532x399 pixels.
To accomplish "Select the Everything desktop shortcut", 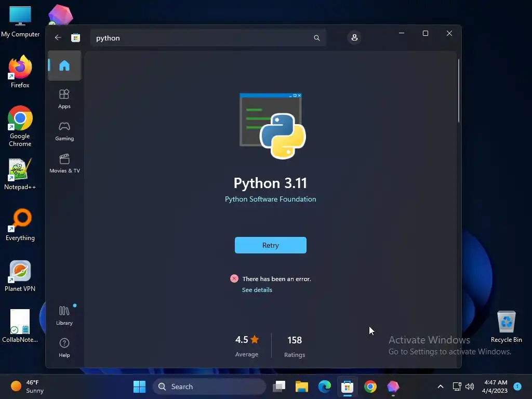I will [20, 225].
